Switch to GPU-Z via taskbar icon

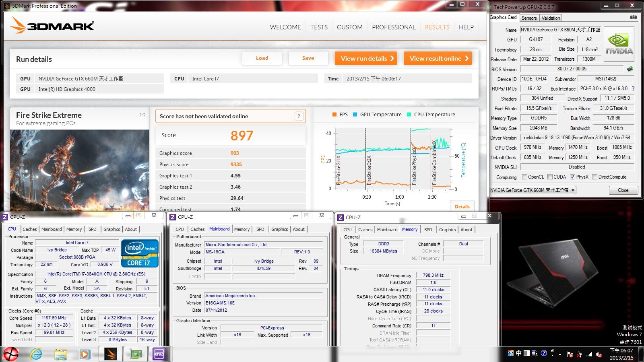click(135, 354)
